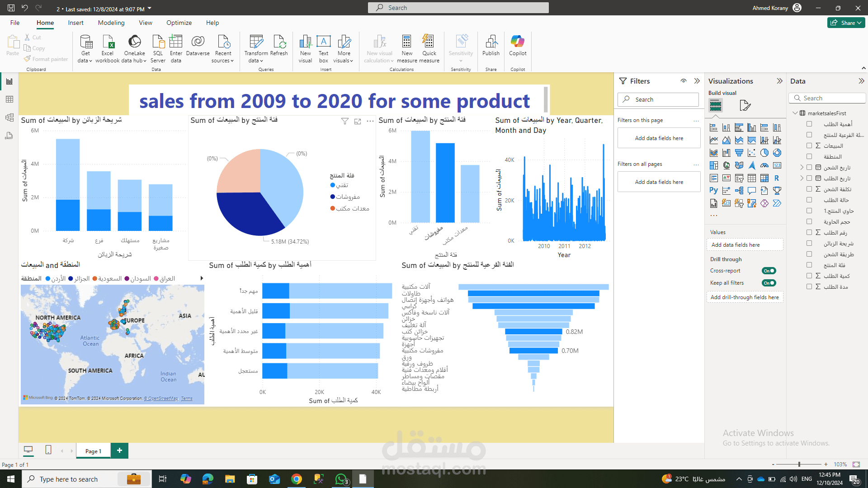Click the Share button
This screenshot has width=868, height=488.
tap(846, 23)
